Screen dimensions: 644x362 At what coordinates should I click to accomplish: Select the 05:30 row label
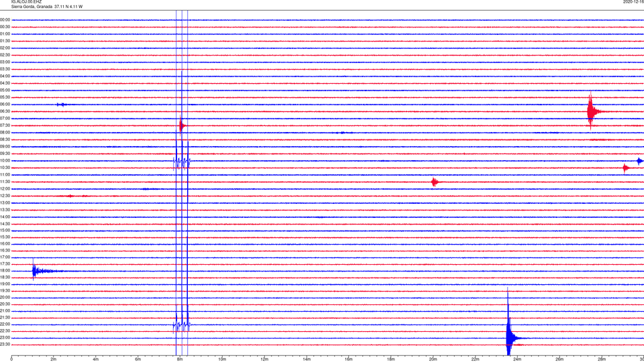tap(5, 97)
